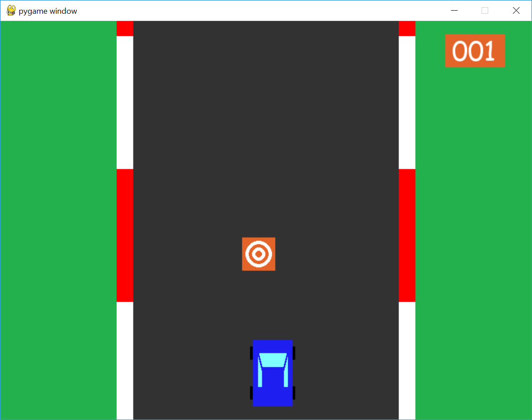Viewport: 532px width, 420px height.
Task: Click the car's front-right black wheel
Action: [x=294, y=353]
